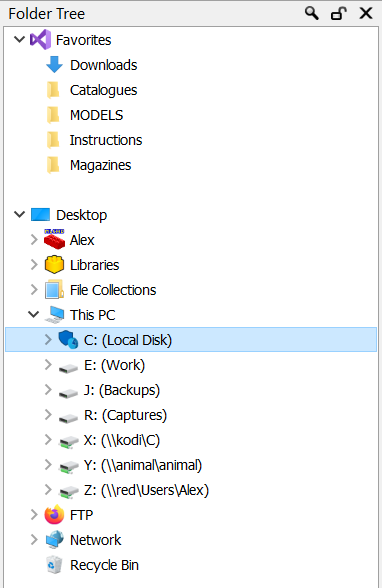Click the Firefox icon next to FTP
The width and height of the screenshot is (382, 588).
pos(54,514)
